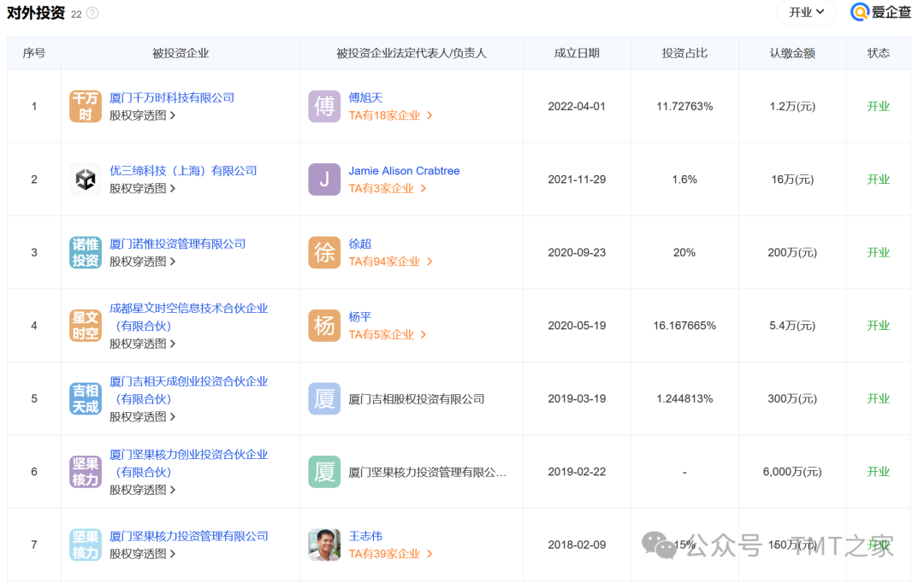
Task: Open 成都星文时空信息技术合伙企业 link
Action: point(188,309)
